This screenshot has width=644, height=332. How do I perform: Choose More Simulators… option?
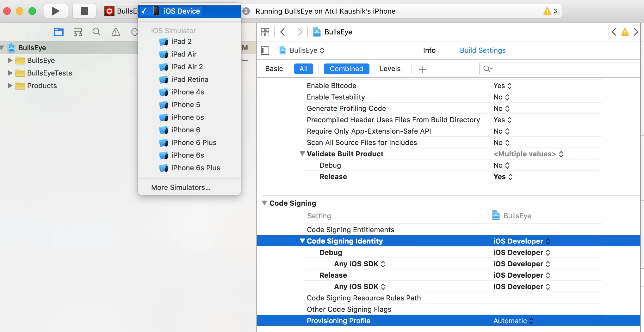(189, 187)
